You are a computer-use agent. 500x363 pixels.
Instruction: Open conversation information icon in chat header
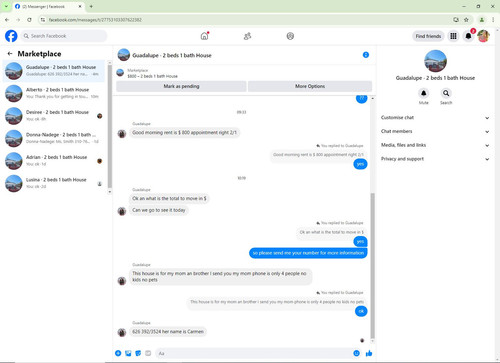pos(366,55)
